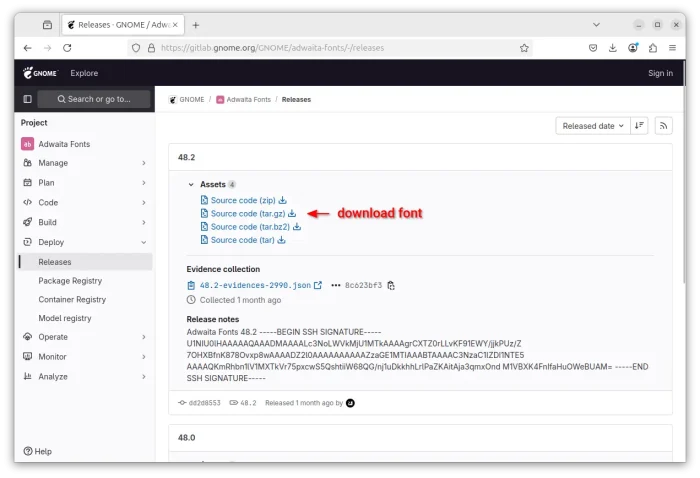Image resolution: width=700 pixels, height=478 pixels.
Task: Expand the Manage menu
Action: point(85,163)
